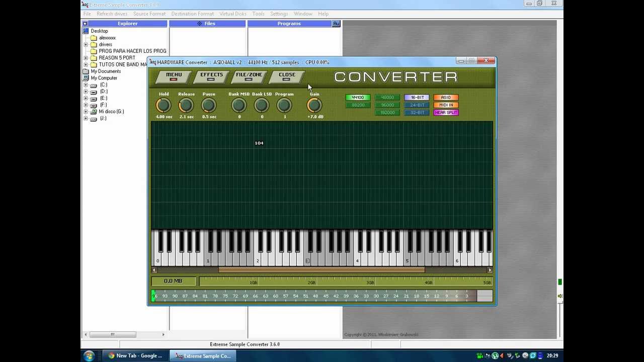This screenshot has width=644, height=362.
Task: Select the alexxxxx folder
Action: (107, 38)
